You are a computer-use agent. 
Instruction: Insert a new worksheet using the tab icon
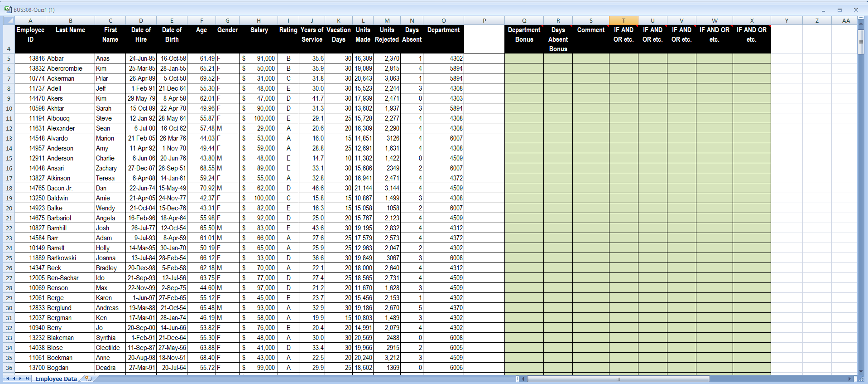(88, 379)
